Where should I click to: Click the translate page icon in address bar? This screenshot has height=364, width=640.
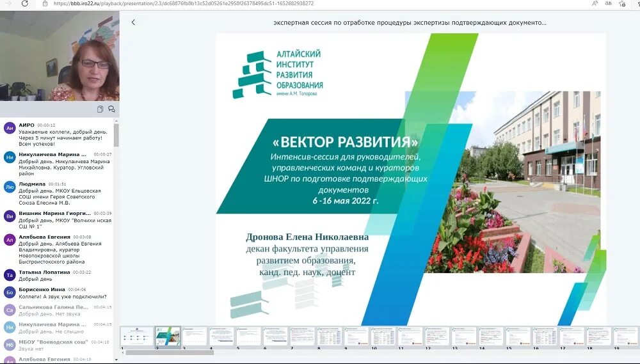click(x=609, y=3)
